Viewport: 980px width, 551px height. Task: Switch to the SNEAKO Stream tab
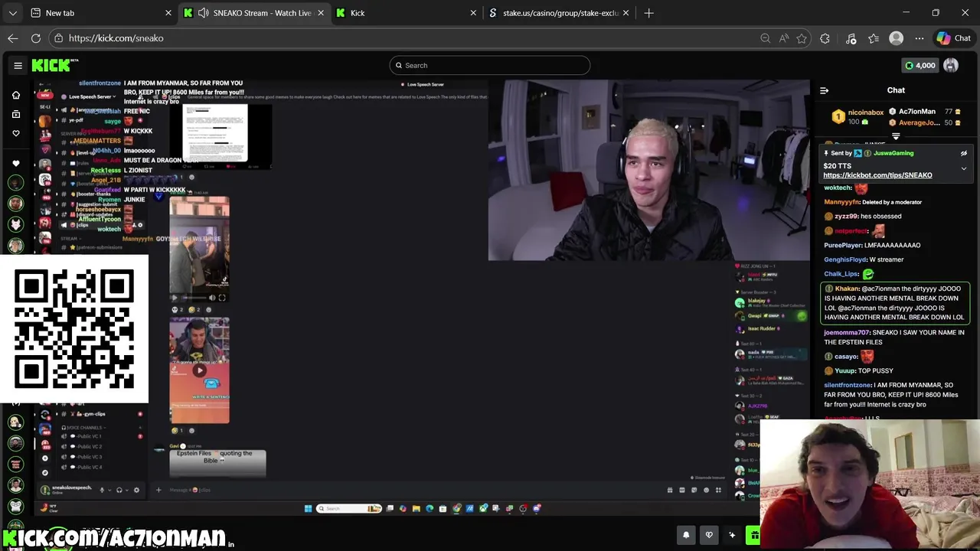tap(255, 13)
